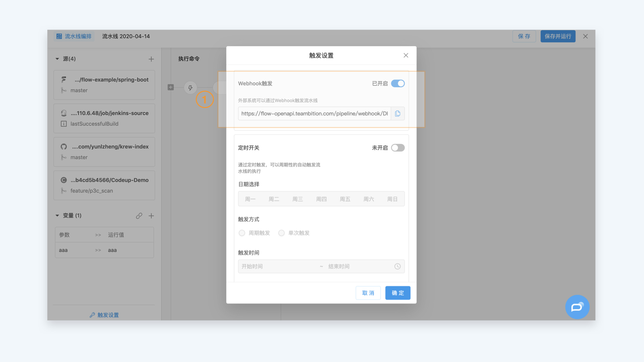
Task: Click 取消 to dismiss the dialog
Action: click(368, 293)
